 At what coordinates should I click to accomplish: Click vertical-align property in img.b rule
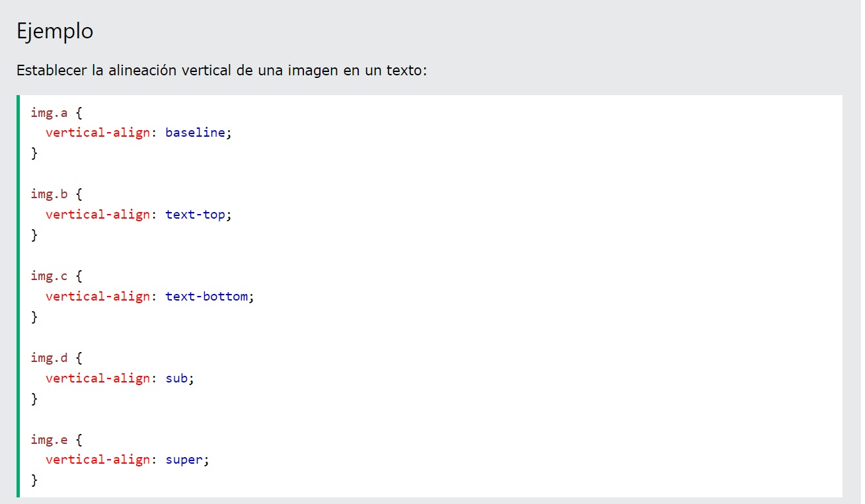98,215
